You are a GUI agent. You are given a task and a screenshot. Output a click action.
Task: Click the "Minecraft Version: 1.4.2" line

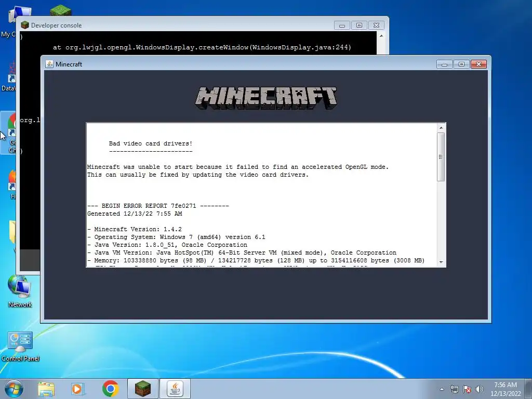(135, 229)
